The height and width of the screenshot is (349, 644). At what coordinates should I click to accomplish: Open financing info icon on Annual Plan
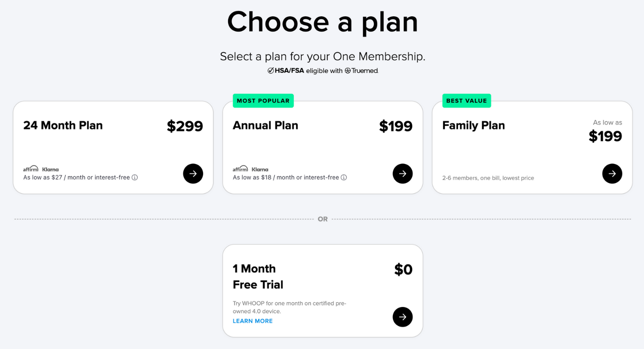[x=344, y=177]
